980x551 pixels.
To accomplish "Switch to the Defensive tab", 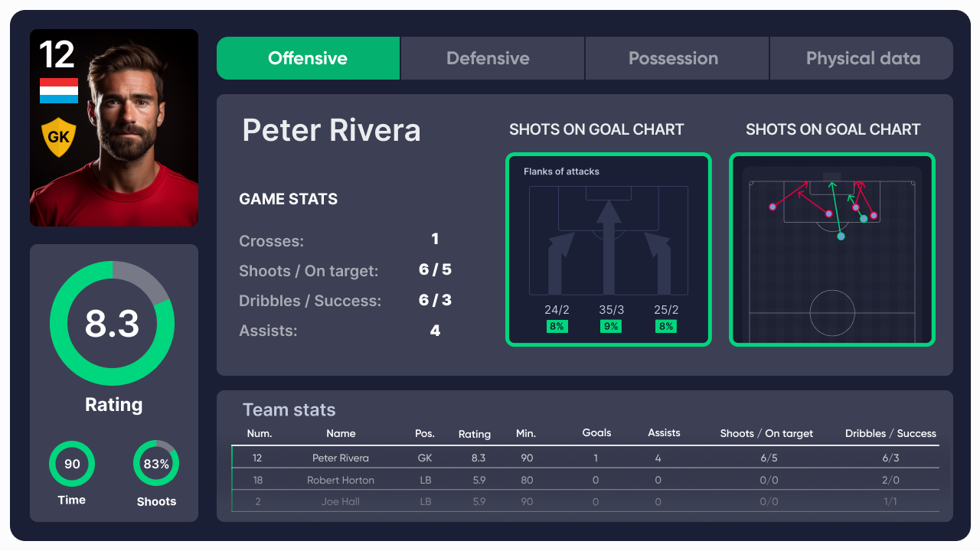I will [x=488, y=58].
